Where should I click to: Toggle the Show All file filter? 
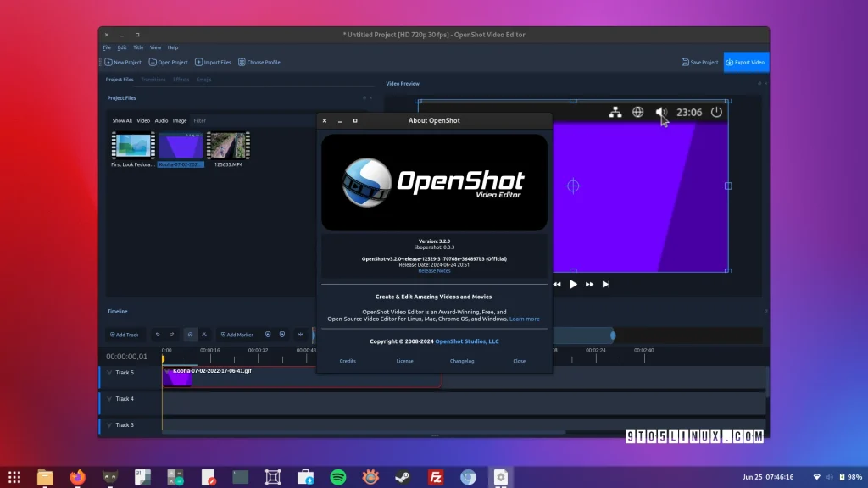click(122, 120)
